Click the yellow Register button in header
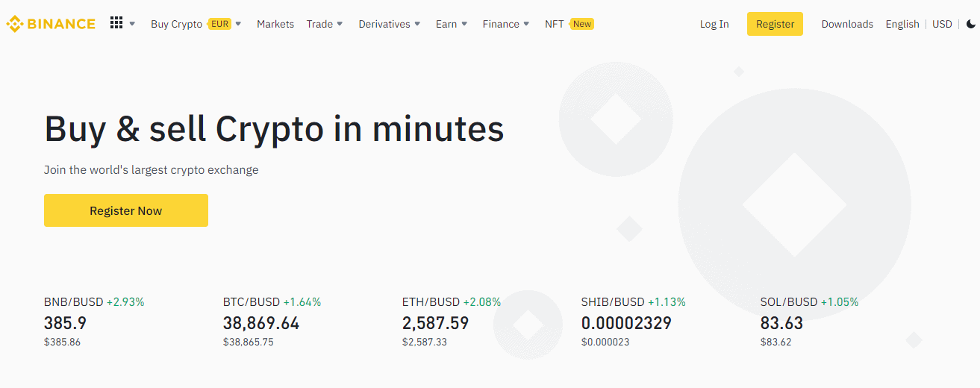This screenshot has height=388, width=980. point(775,24)
